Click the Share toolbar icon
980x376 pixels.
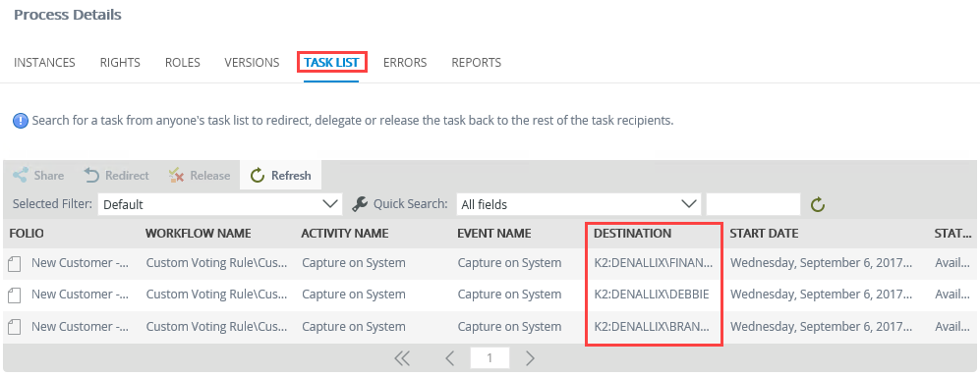[x=20, y=176]
